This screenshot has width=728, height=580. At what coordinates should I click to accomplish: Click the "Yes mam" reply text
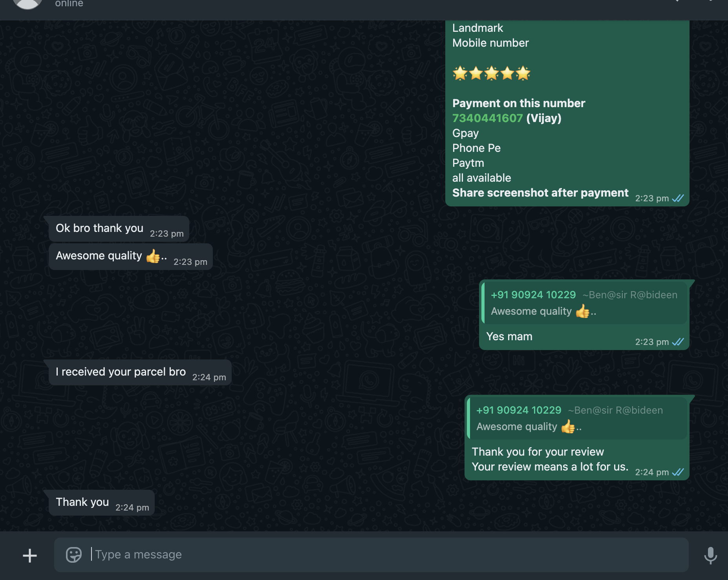pos(509,337)
